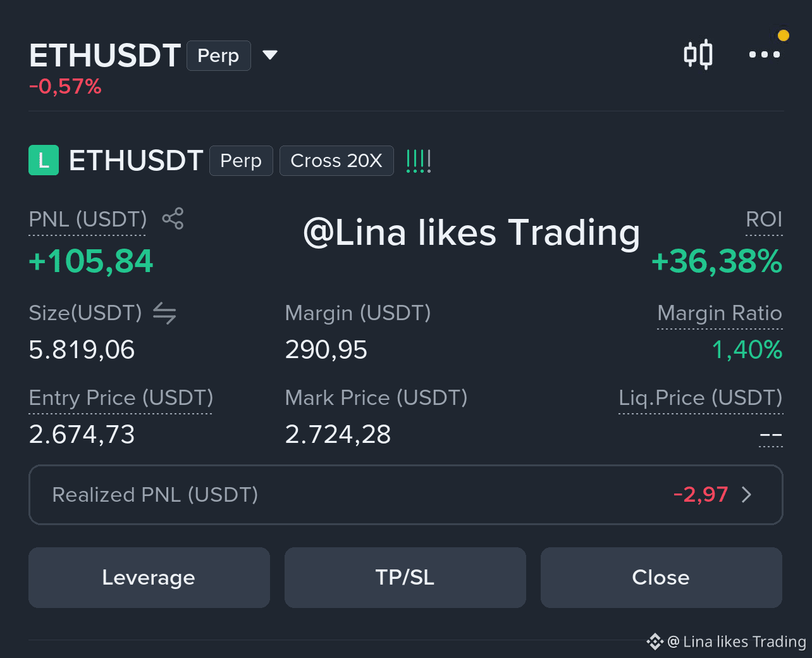Click the Binance logo watermark icon
Viewport: 812px width, 658px height.
pos(655,642)
